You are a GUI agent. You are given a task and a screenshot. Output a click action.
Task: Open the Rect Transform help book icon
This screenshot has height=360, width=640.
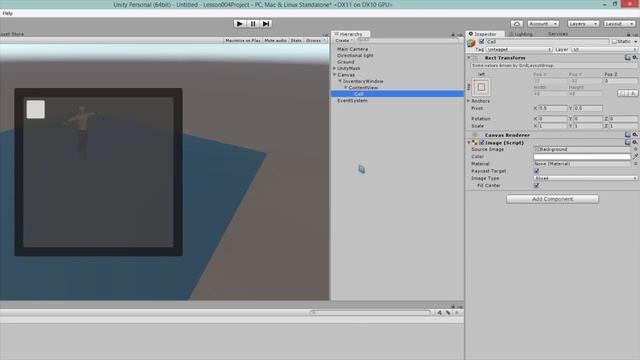click(628, 58)
